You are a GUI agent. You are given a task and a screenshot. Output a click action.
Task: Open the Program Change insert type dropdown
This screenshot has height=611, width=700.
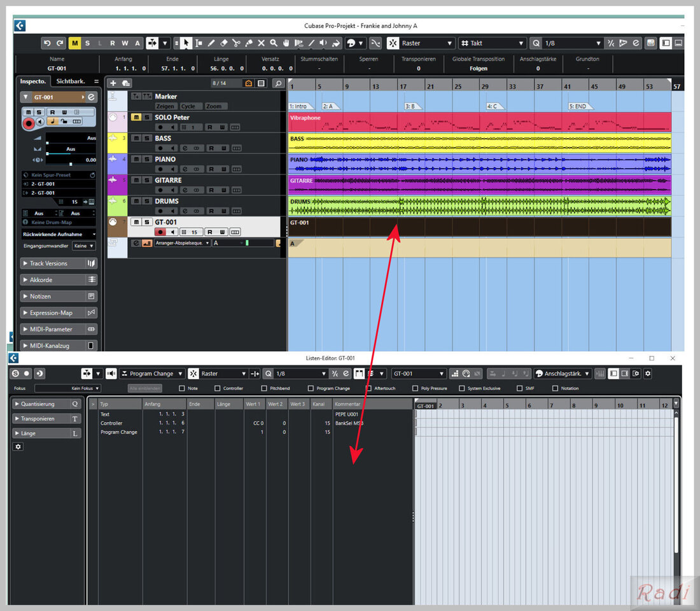152,374
